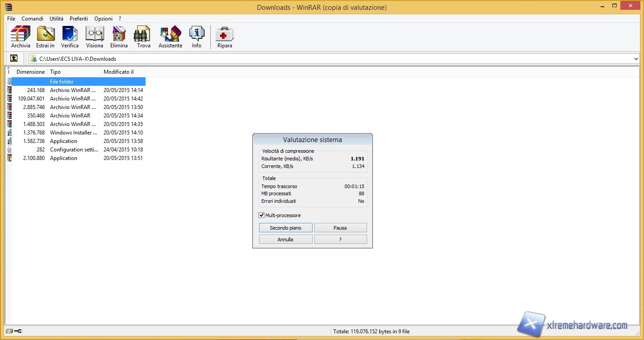Open the Opzioni menu
The width and height of the screenshot is (644, 340).
(103, 19)
